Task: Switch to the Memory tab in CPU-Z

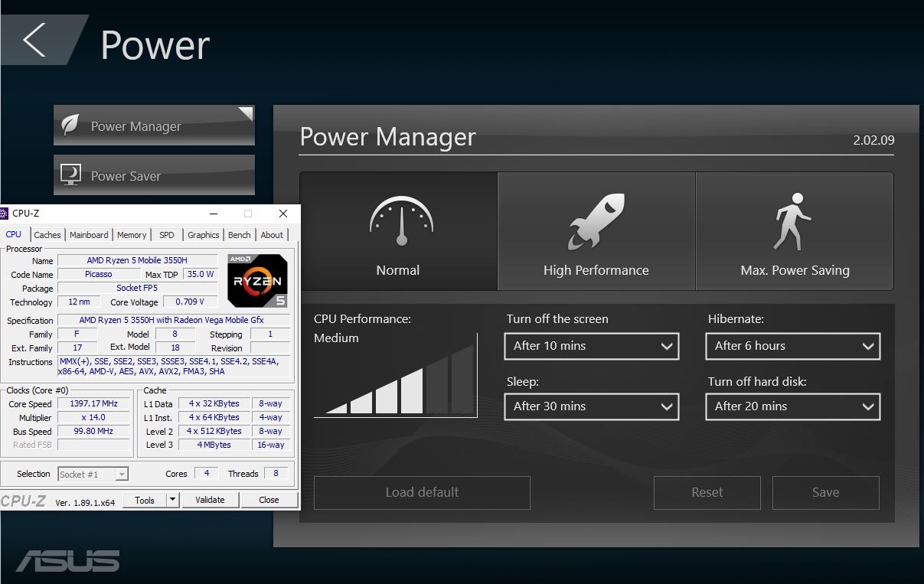Action: click(132, 235)
